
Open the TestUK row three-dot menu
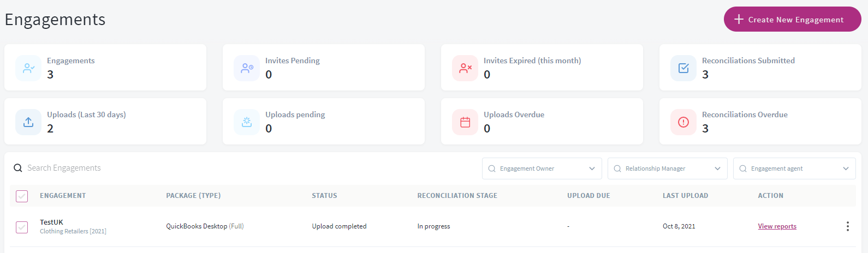pyautogui.click(x=847, y=226)
